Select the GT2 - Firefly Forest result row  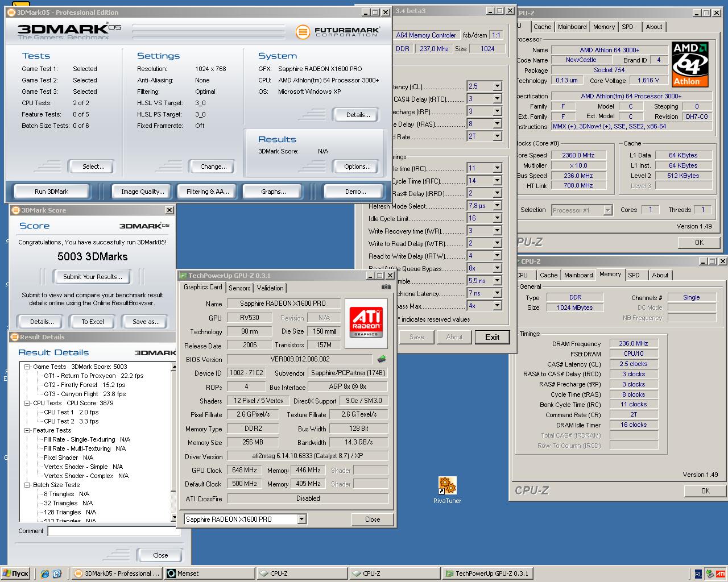84,385
